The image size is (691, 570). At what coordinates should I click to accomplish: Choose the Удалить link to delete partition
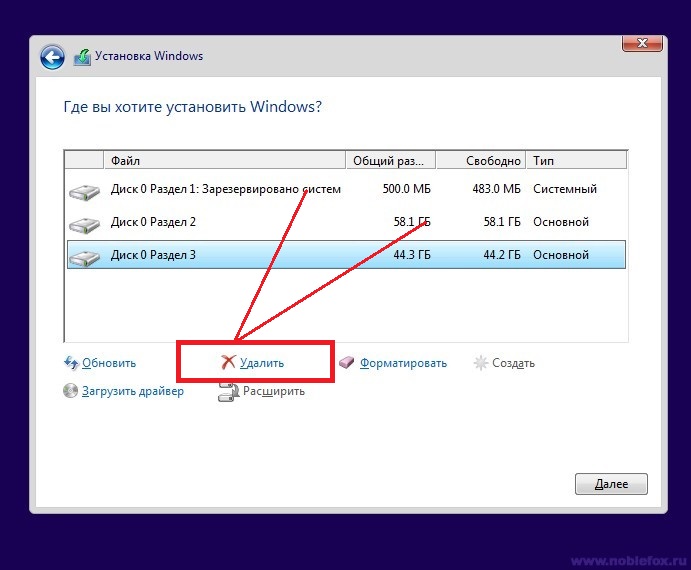pyautogui.click(x=262, y=363)
